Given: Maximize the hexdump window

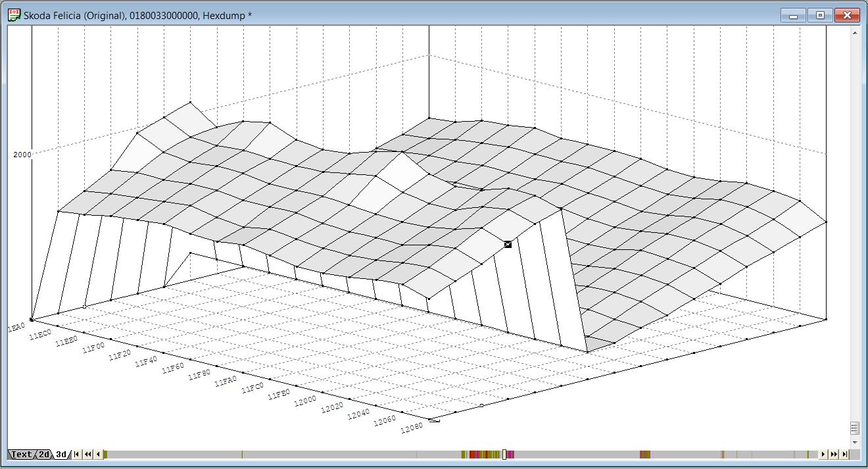Looking at the screenshot, I should [x=820, y=15].
